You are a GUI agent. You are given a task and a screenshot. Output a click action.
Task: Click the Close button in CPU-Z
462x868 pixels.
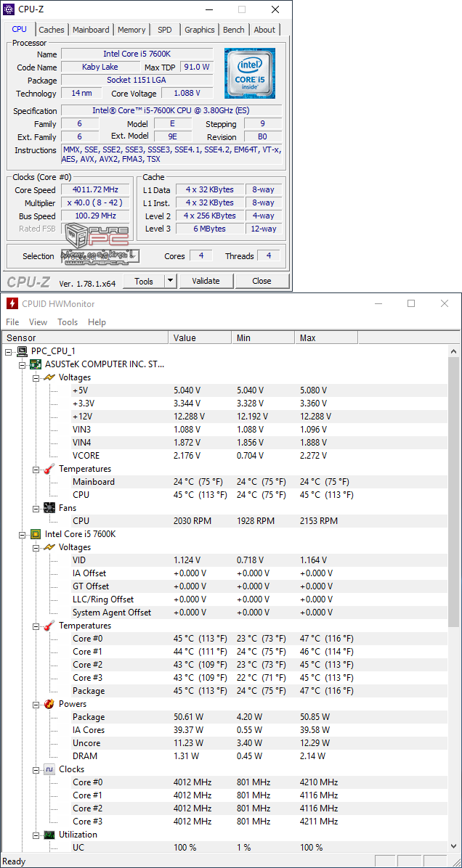(262, 281)
